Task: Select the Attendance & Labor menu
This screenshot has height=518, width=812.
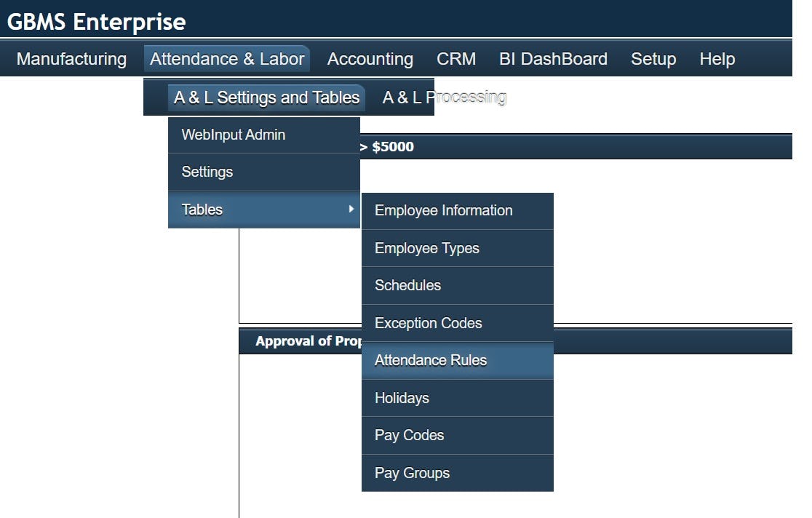Action: [226, 59]
